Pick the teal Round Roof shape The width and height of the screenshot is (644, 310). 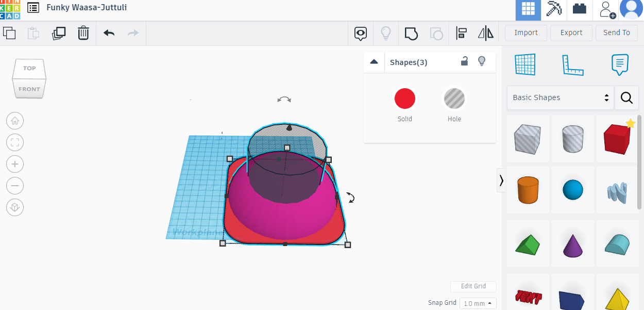pyautogui.click(x=617, y=244)
